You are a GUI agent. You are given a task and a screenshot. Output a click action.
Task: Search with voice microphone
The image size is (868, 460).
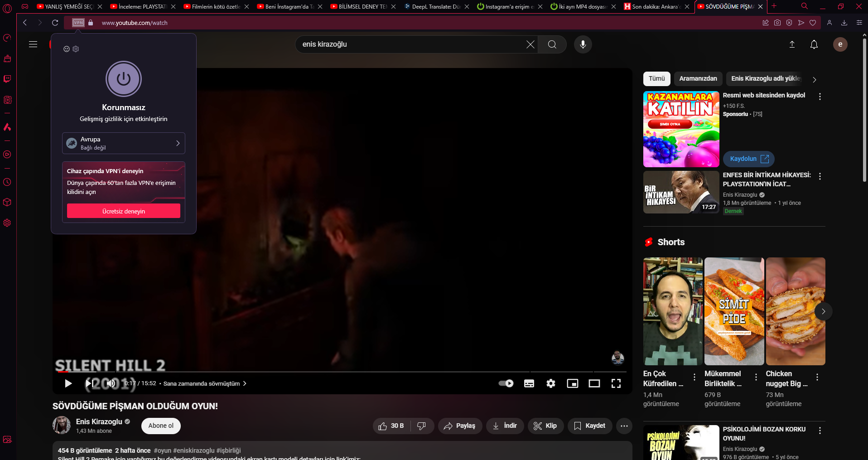pyautogui.click(x=583, y=44)
